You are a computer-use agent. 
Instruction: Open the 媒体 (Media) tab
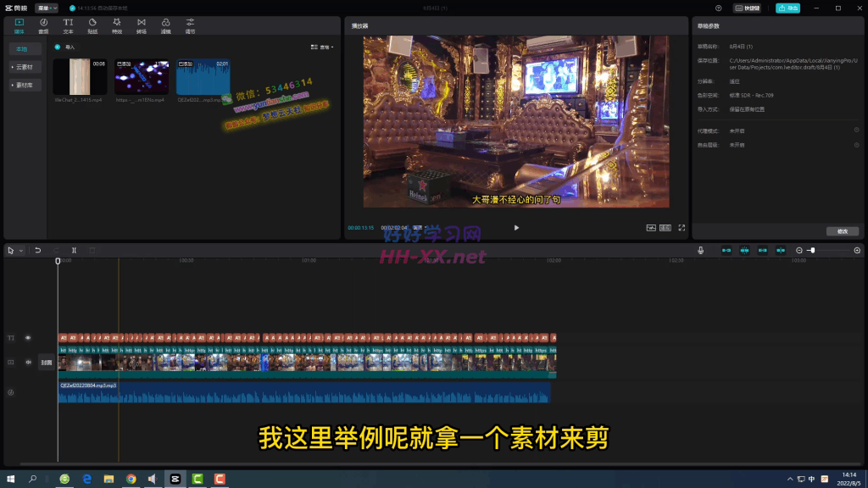(19, 25)
